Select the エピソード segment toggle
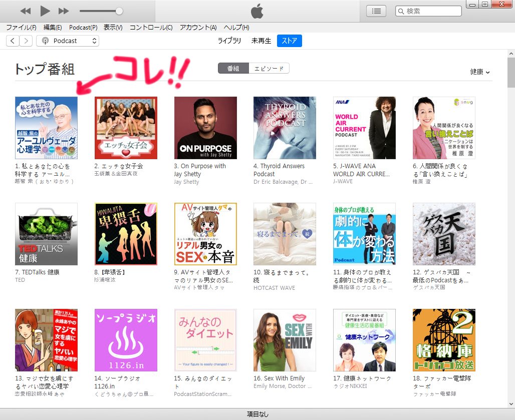 [269, 68]
